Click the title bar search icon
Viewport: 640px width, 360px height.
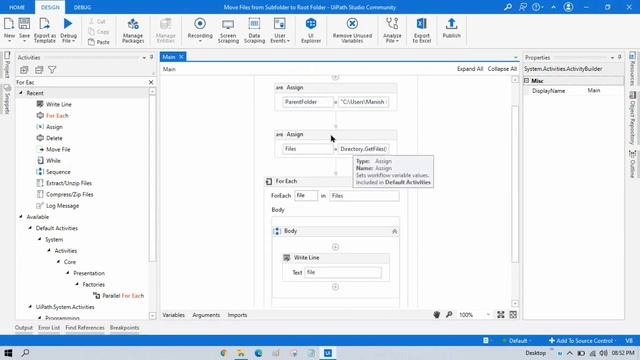pos(508,7)
